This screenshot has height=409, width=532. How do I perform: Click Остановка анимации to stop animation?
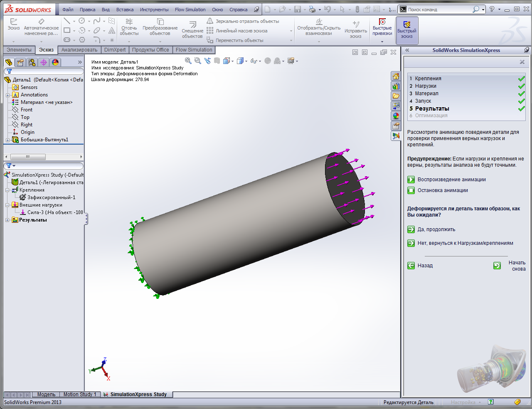coord(438,190)
